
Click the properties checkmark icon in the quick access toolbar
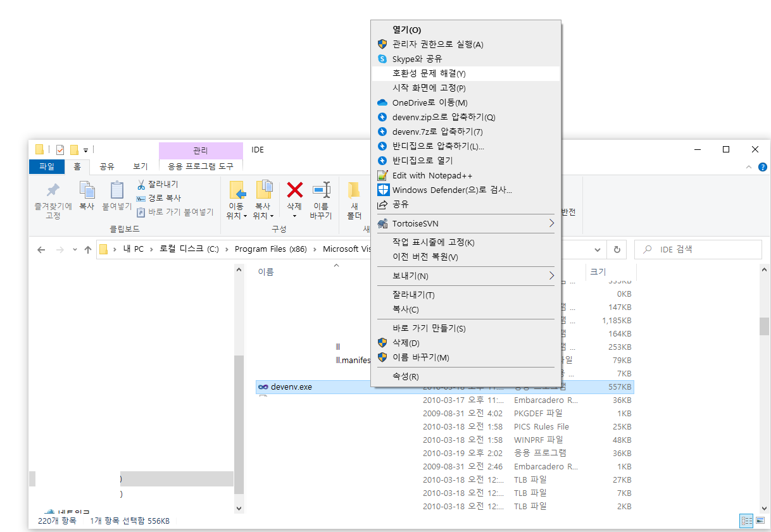click(x=60, y=150)
